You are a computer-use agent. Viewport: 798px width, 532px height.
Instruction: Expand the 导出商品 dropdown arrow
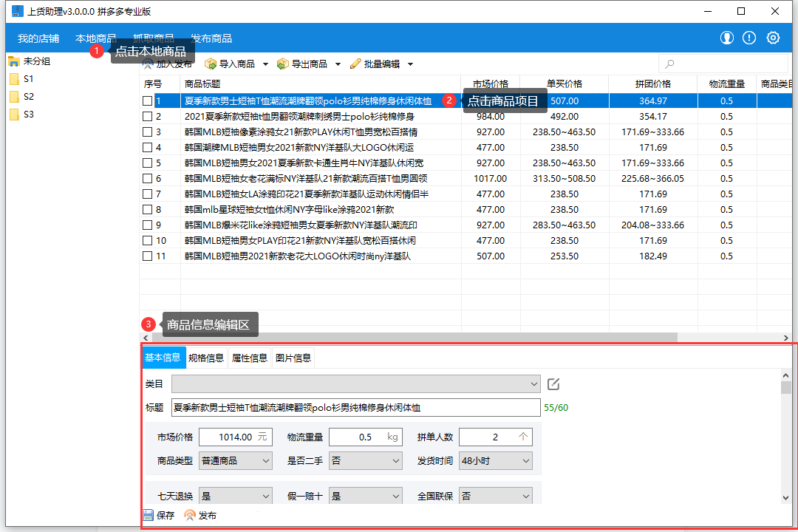(338, 65)
